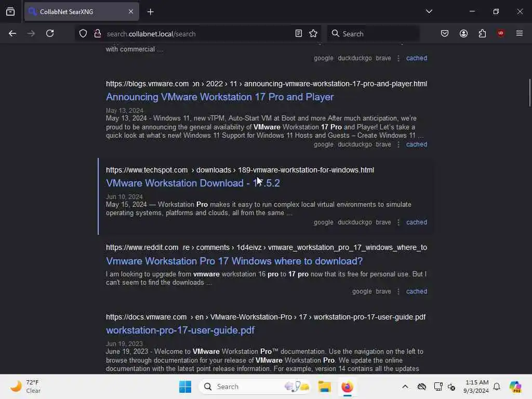Click the taskbar Search box
This screenshot has width=532, height=399.
tap(255, 387)
